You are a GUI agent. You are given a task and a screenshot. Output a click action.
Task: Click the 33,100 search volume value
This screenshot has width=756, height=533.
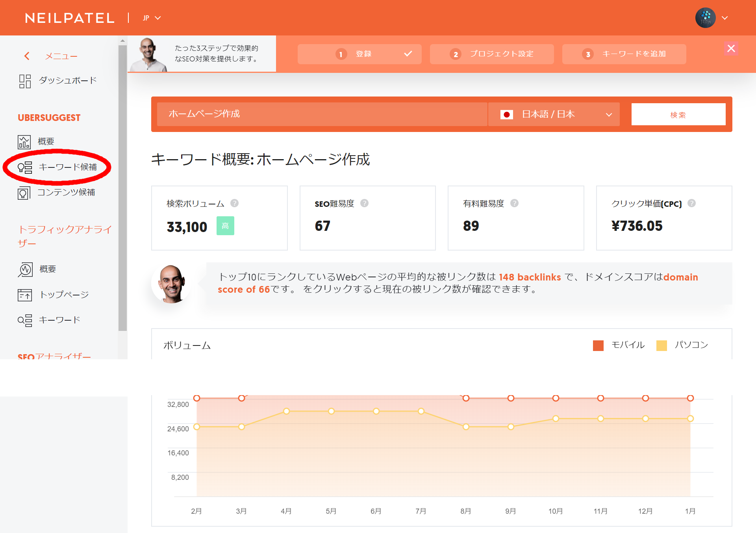coord(187,227)
